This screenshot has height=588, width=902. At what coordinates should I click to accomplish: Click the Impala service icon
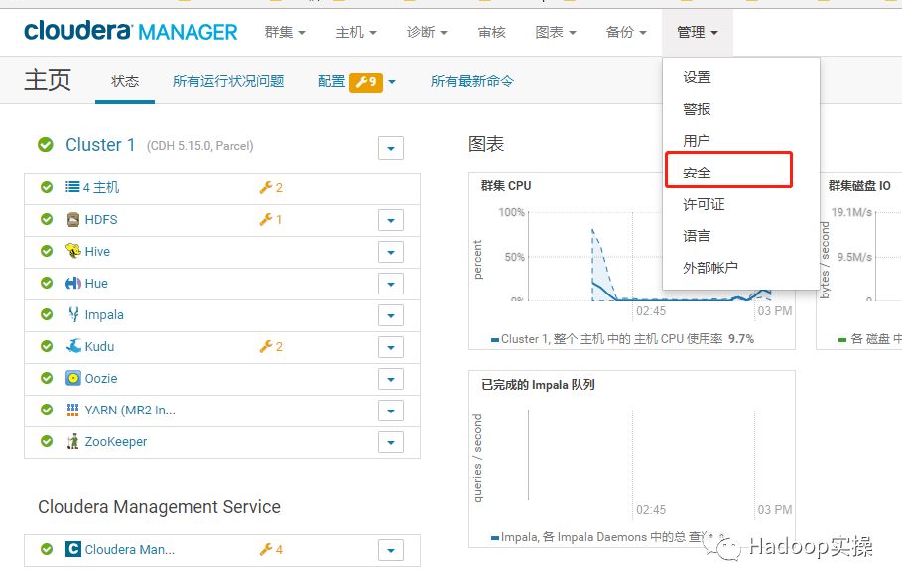[73, 314]
